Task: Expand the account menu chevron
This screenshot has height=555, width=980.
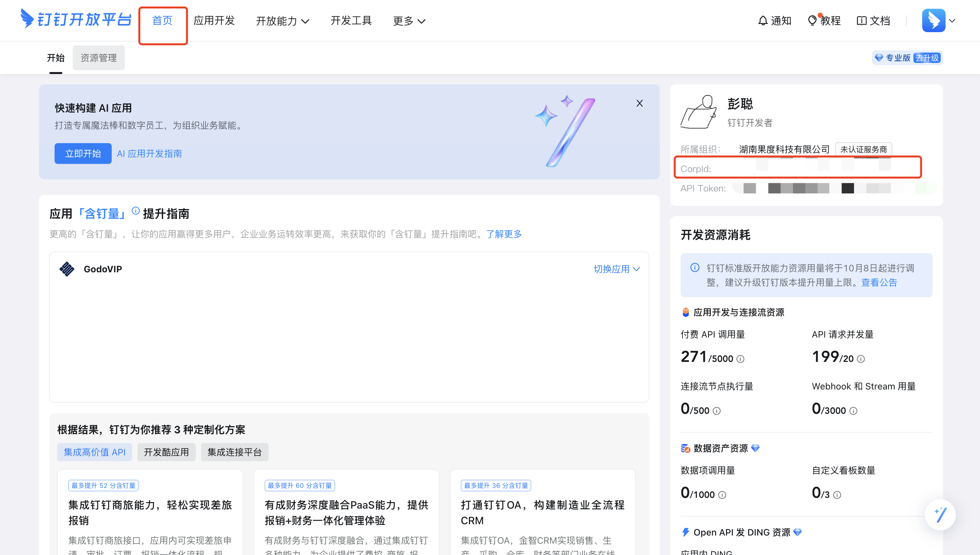Action: [x=952, y=20]
